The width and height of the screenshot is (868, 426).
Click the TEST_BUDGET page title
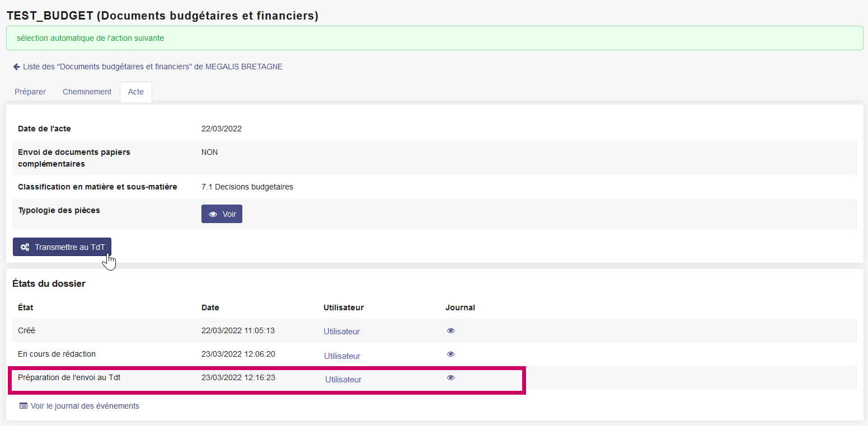(162, 16)
